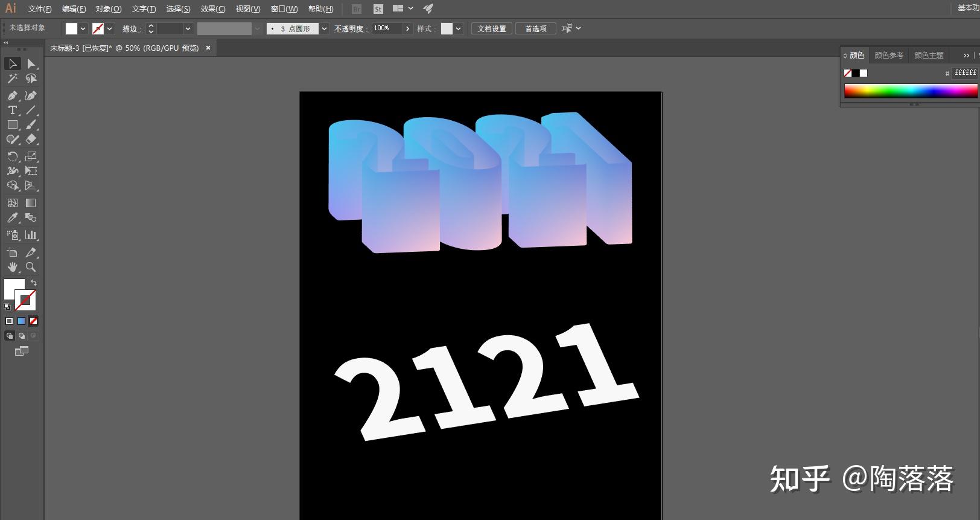Choose the Gradient tool

[31, 203]
